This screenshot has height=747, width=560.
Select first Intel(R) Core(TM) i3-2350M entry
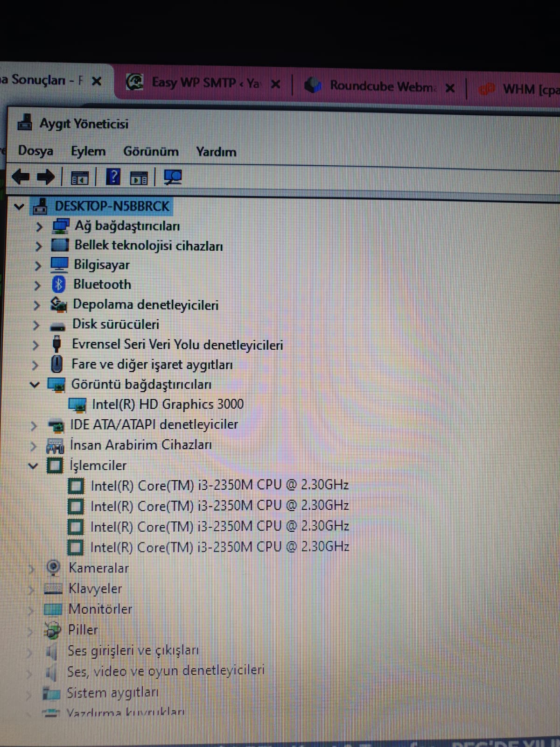point(220,485)
